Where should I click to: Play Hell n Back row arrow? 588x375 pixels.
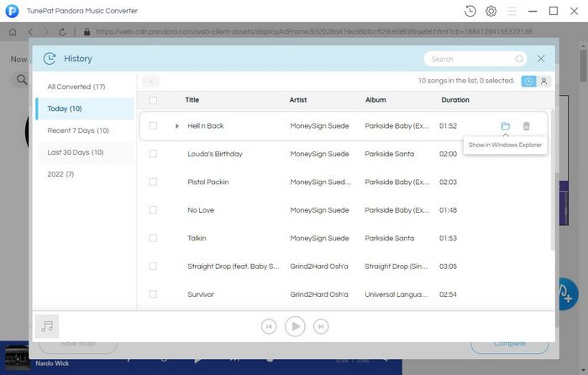point(177,126)
